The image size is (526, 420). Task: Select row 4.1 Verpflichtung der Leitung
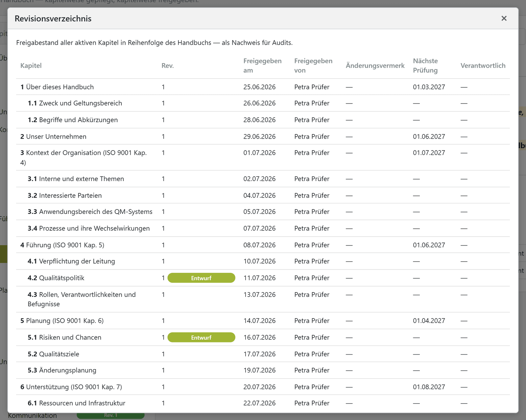pyautogui.click(x=263, y=261)
